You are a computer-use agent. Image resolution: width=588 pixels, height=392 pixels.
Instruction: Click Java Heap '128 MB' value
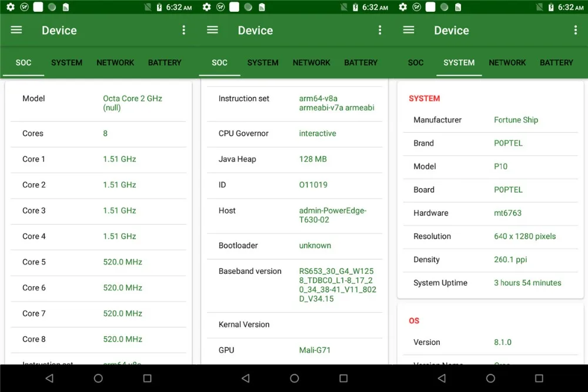pyautogui.click(x=313, y=159)
